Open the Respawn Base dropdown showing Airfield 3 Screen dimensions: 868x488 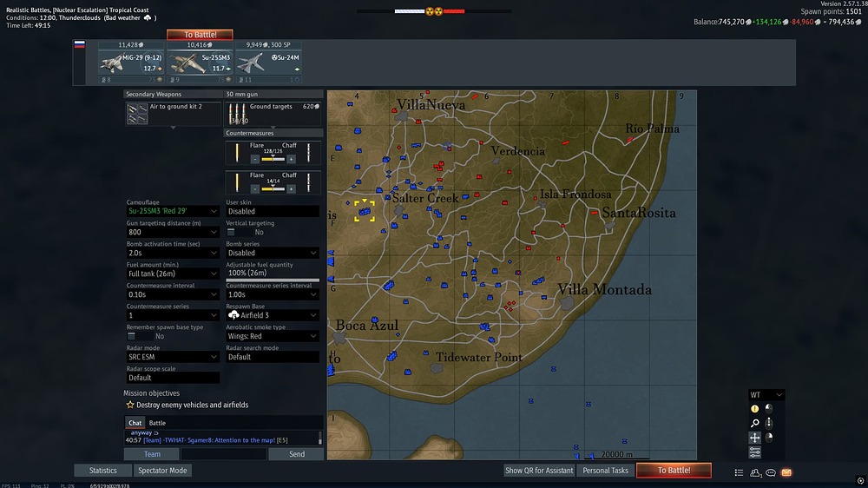coord(273,315)
